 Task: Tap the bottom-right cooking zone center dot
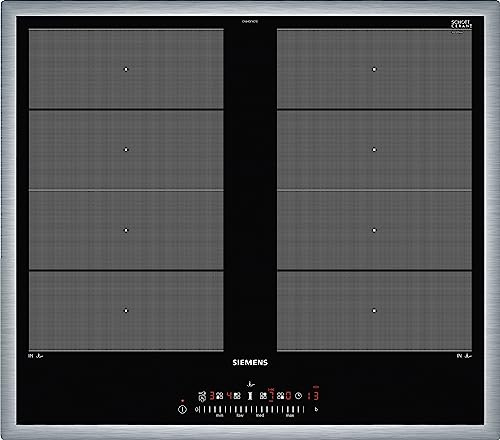374,311
